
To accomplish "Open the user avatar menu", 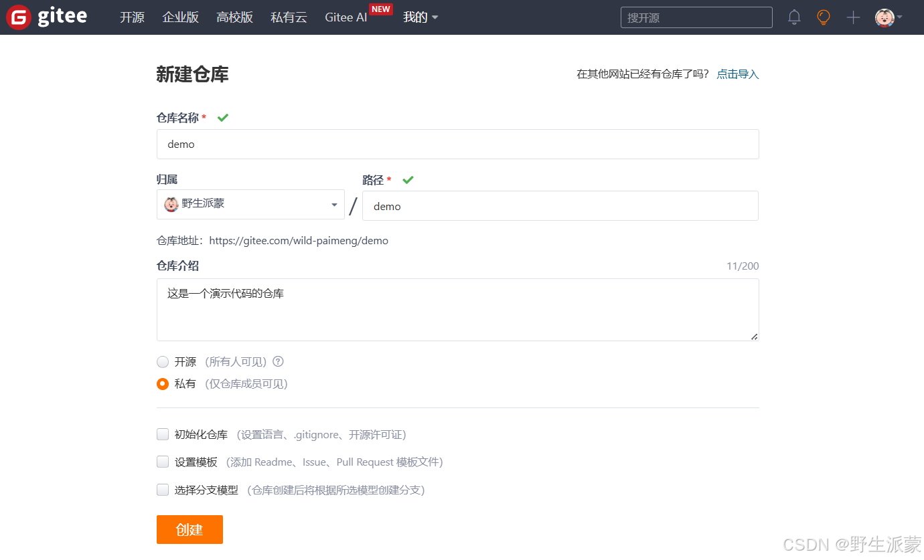I will 889,17.
